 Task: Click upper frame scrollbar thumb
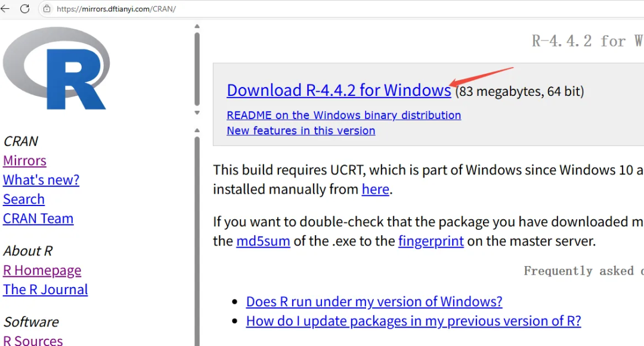click(x=197, y=69)
